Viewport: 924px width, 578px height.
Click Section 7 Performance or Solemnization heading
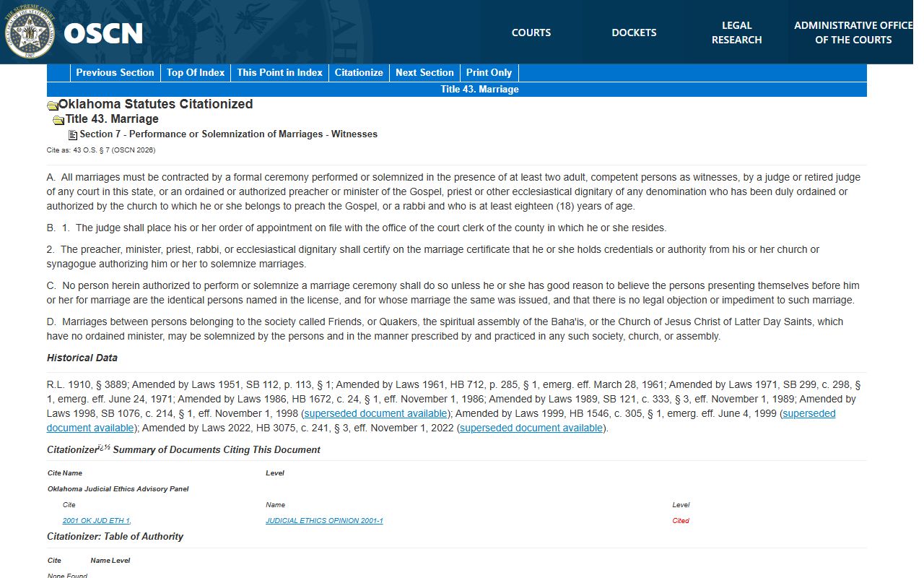pyautogui.click(x=228, y=134)
